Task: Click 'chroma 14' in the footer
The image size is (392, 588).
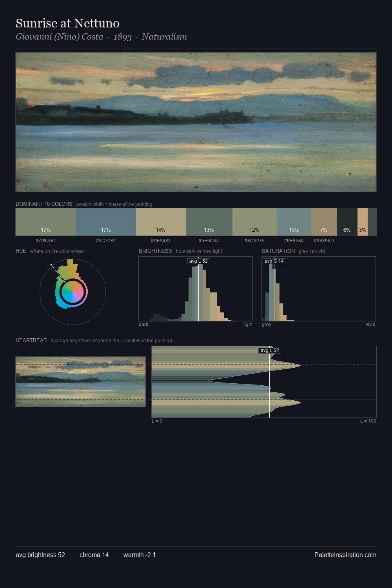Action: (94, 555)
